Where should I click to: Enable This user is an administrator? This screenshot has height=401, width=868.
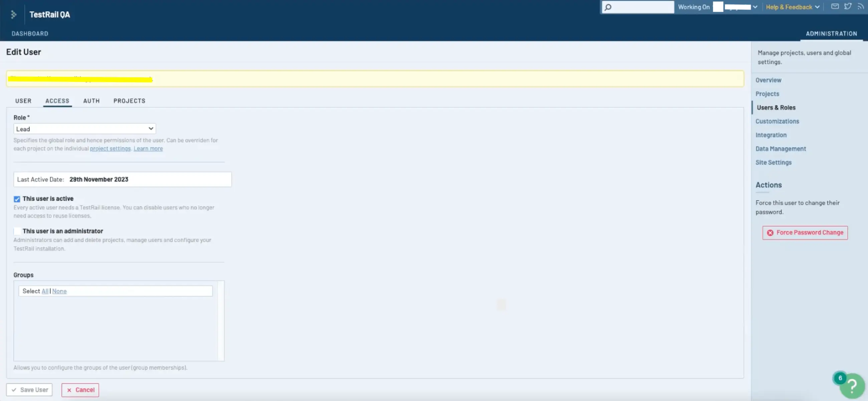click(17, 231)
